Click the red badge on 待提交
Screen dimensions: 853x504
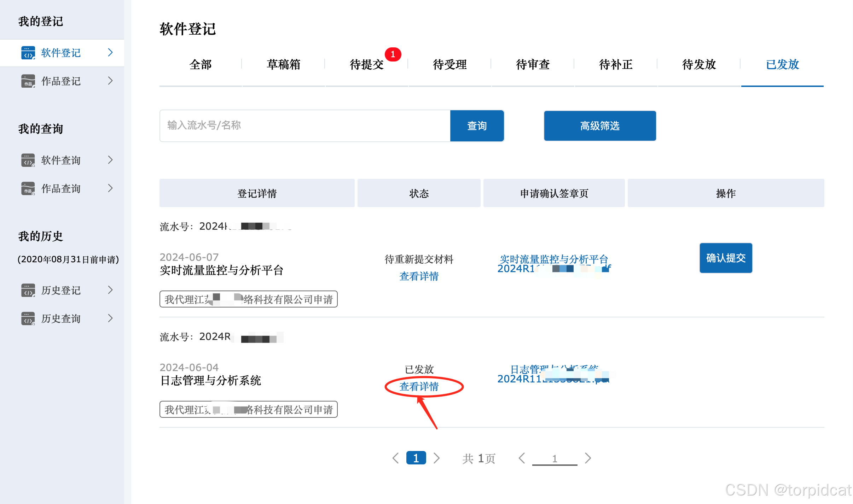[x=393, y=54]
